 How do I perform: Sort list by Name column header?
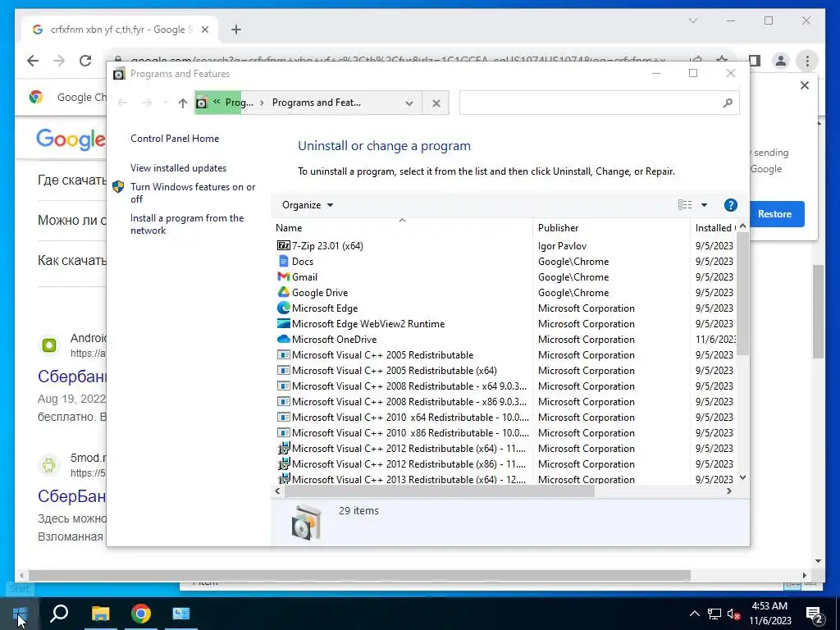[x=402, y=228]
